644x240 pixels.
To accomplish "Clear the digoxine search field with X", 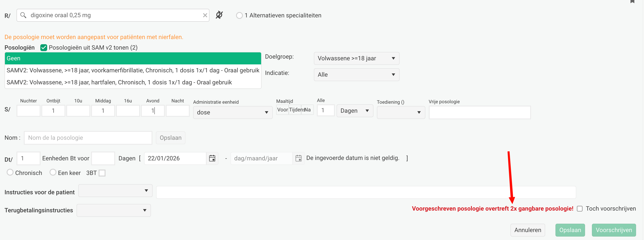I will pos(205,15).
